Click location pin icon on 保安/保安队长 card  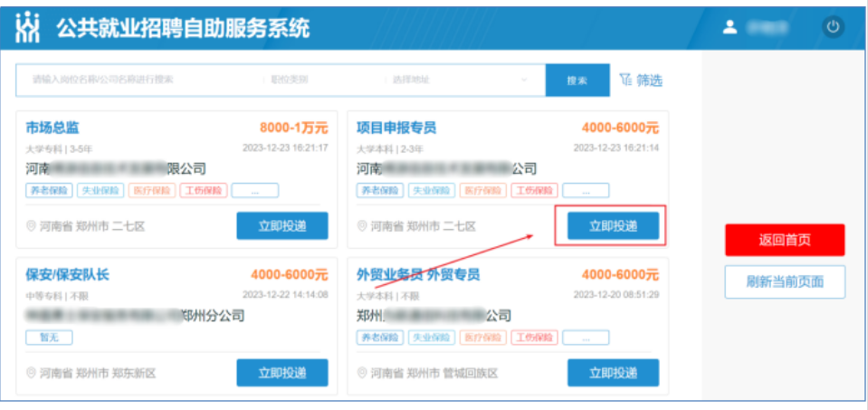(x=31, y=373)
